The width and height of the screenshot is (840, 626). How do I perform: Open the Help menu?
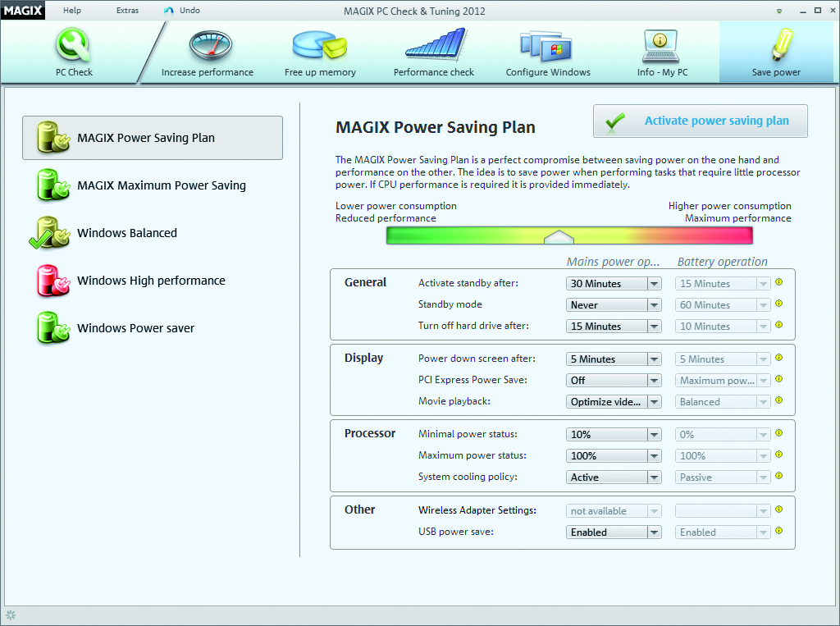pyautogui.click(x=72, y=10)
